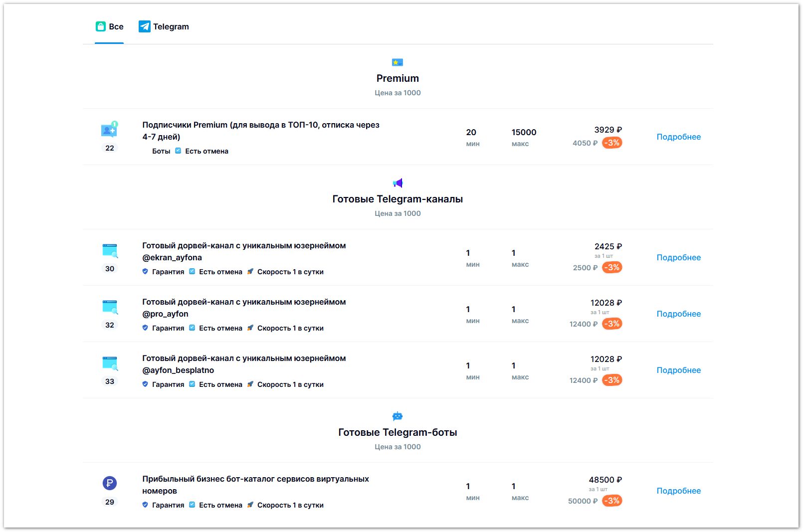Click Гарантия shield icon in @ayfon_besplatno row

pyautogui.click(x=145, y=384)
